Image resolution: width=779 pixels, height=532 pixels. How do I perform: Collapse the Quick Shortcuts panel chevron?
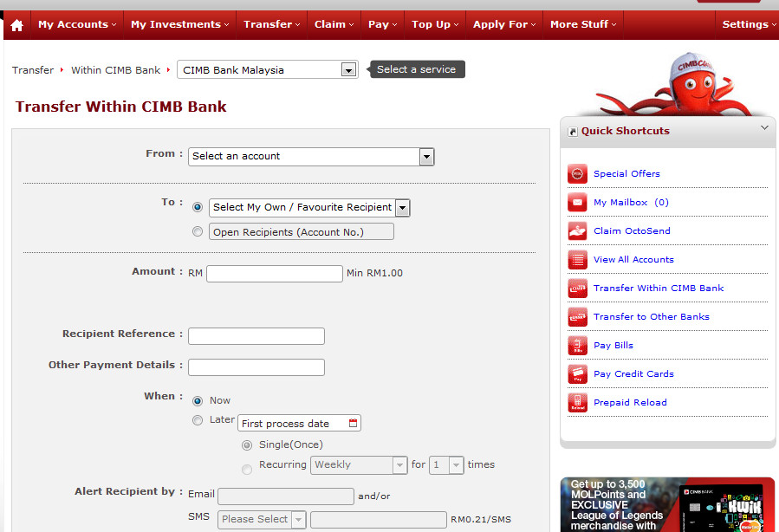click(764, 128)
